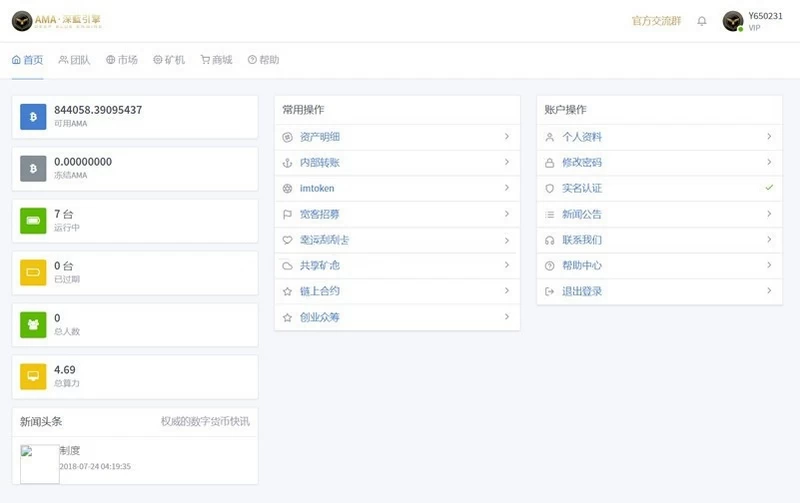Viewport: 800px width, 503px height.
Task: Open the 商城 tab
Action: tap(216, 60)
